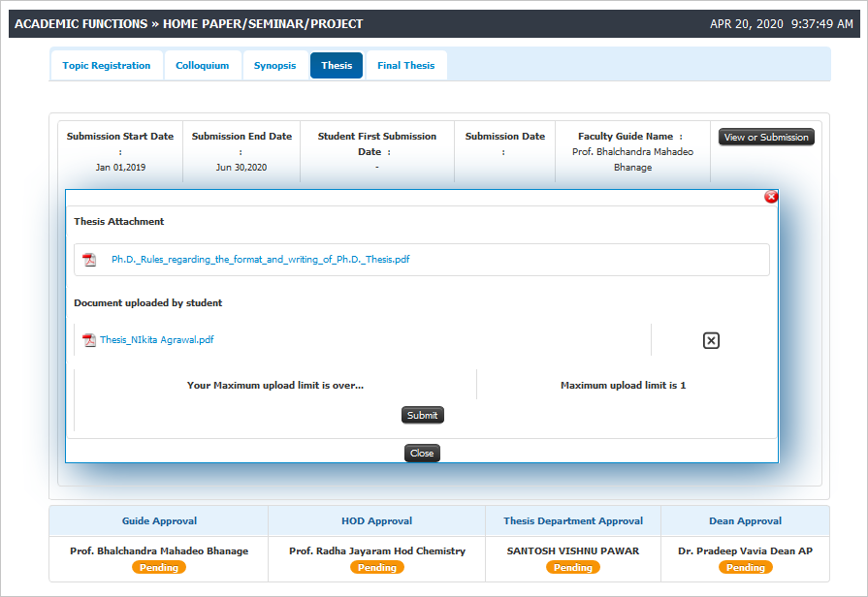Click Pending badge under Thesis Department Approval
Screen dimensions: 868x597
point(573,567)
